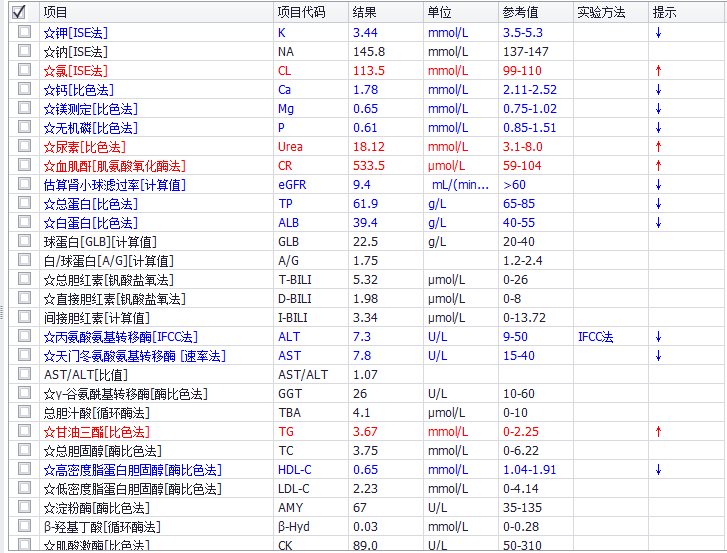This screenshot has height=553, width=727.
Task: Click the 533.5 result value for CR
Action: [x=369, y=166]
